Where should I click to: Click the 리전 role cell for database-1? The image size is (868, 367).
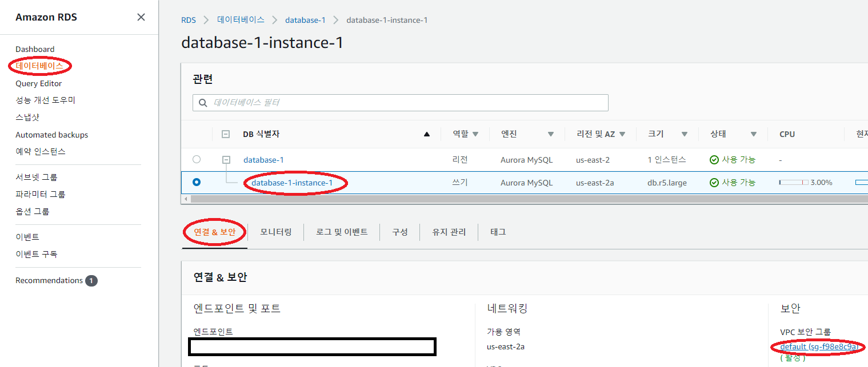460,160
